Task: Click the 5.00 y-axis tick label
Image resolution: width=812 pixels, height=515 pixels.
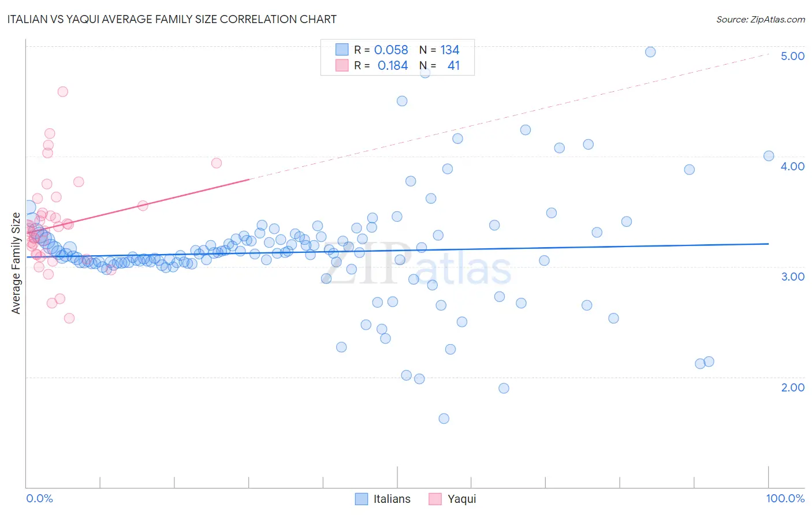Action: pyautogui.click(x=793, y=56)
